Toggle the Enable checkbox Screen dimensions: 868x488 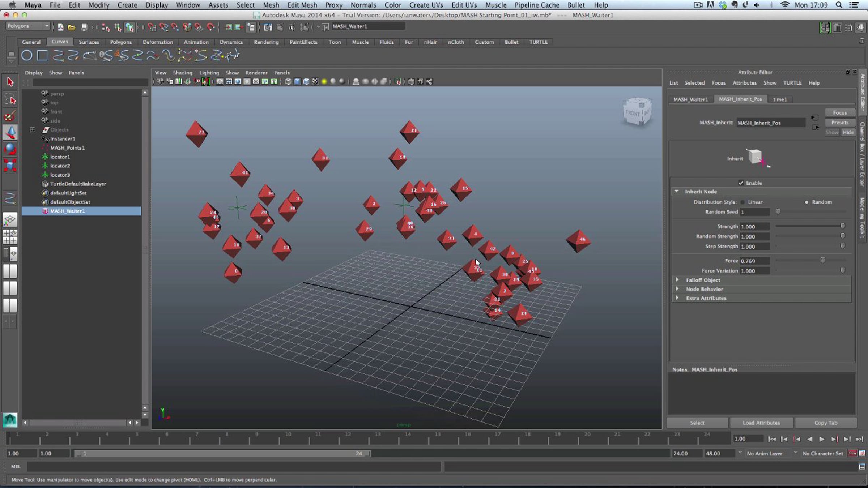[x=741, y=183]
